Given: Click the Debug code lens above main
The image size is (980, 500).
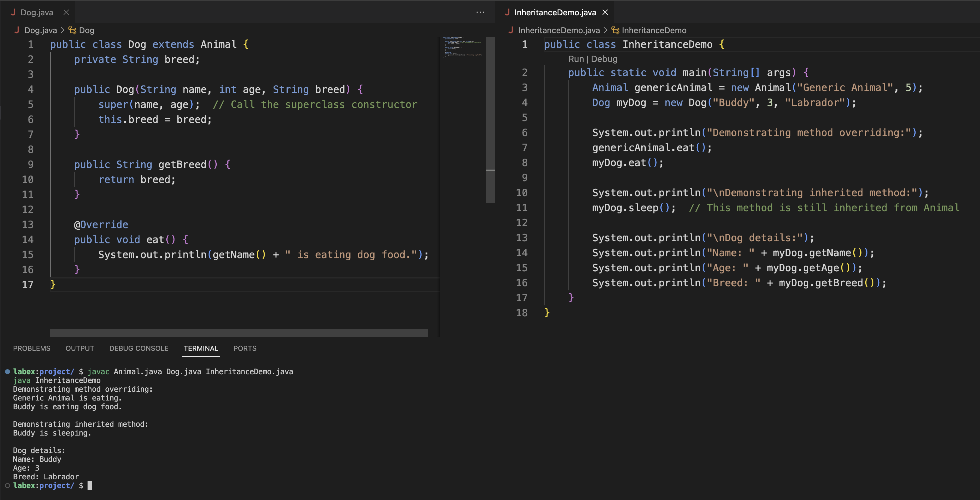Looking at the screenshot, I should 604,59.
